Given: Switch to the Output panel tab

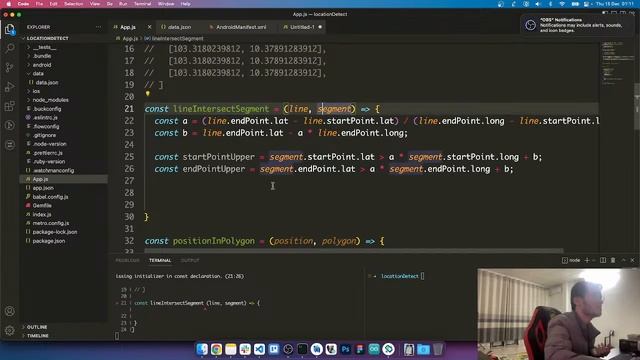Looking at the screenshot, I should (190, 260).
